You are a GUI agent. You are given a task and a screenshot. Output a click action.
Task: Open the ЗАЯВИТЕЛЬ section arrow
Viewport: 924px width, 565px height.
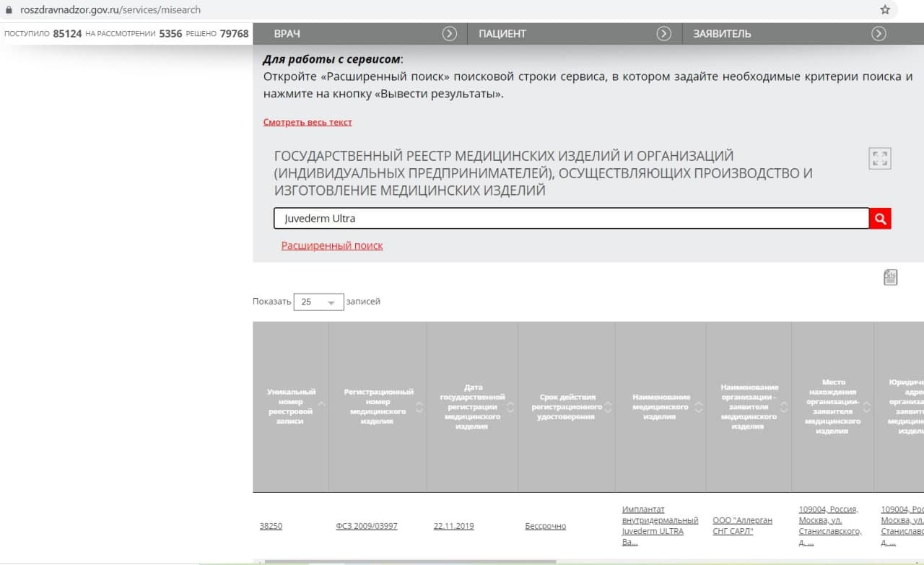879,33
